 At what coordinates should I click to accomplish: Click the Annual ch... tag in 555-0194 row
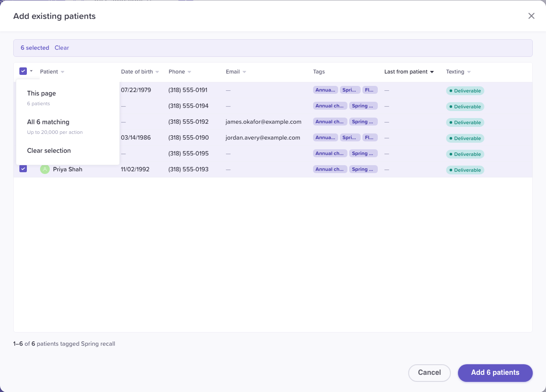(330, 106)
